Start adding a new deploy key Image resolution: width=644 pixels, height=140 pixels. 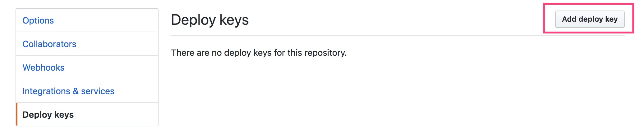[589, 19]
